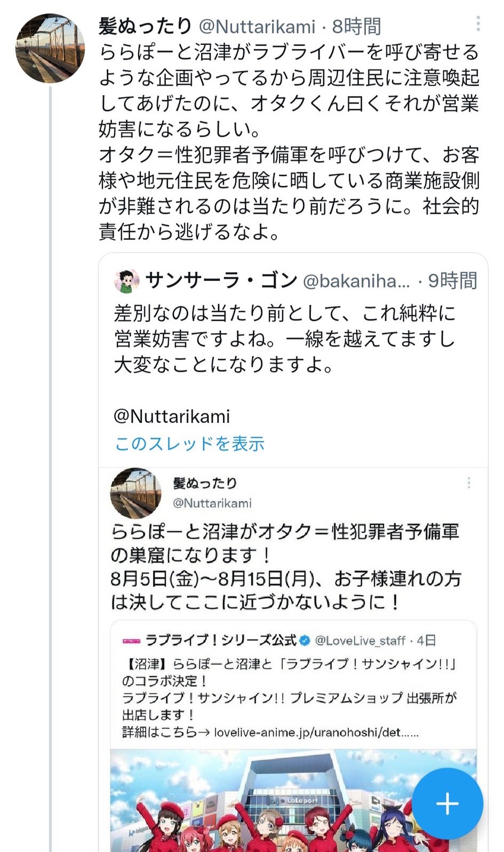Tap the pink ラブライブ logo avatar

131,641
